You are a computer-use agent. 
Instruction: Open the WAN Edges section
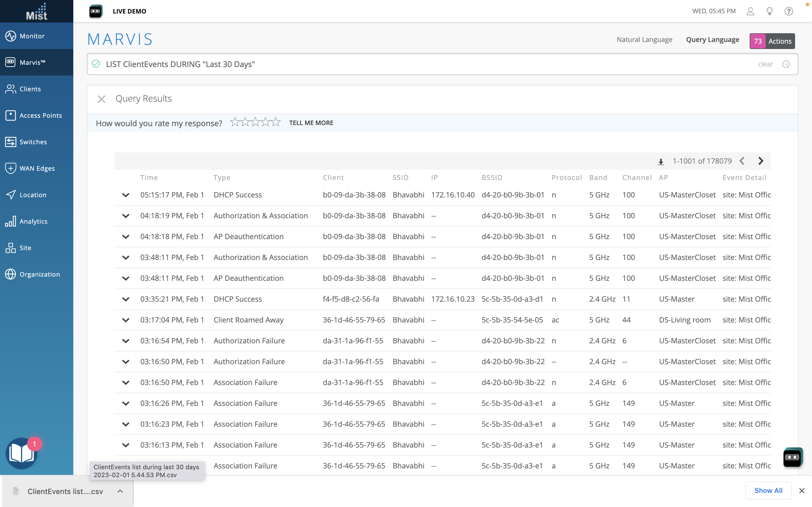tap(37, 168)
